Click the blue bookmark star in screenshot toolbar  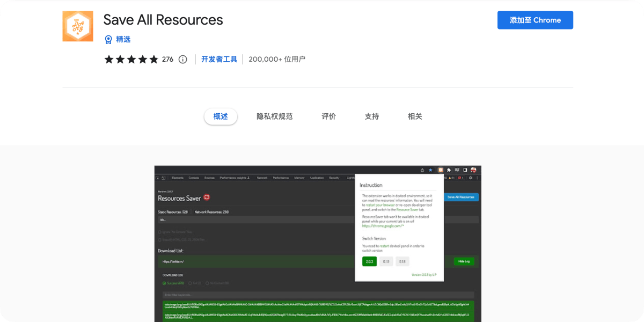[430, 170]
